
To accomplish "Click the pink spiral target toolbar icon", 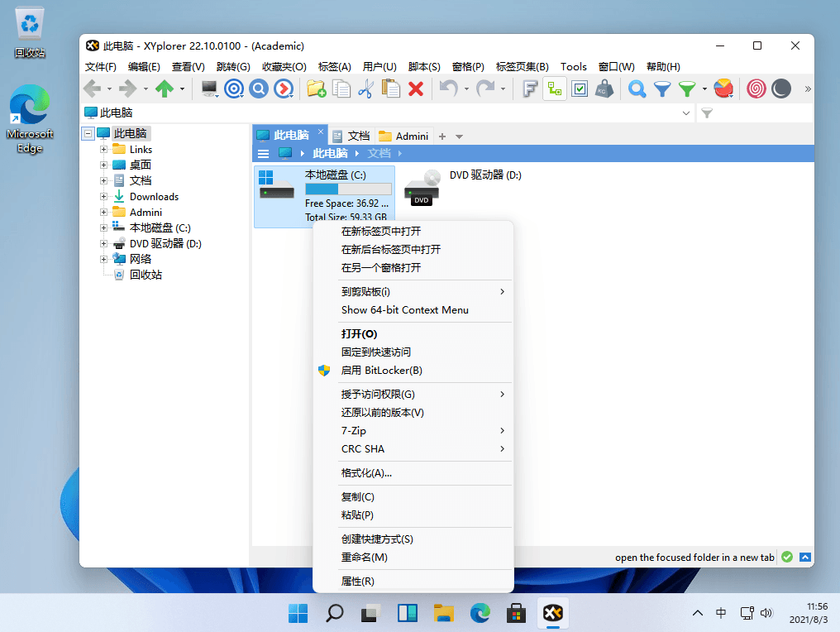I will coord(756,89).
